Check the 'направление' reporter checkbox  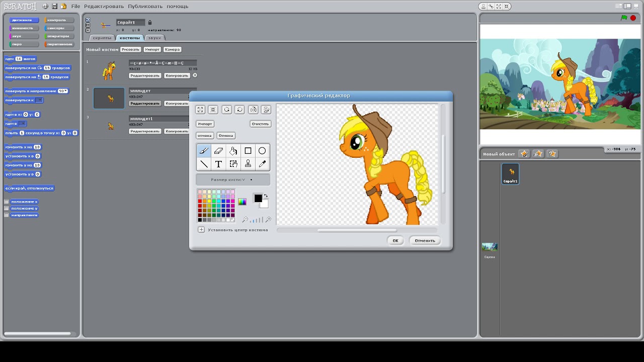(7, 215)
